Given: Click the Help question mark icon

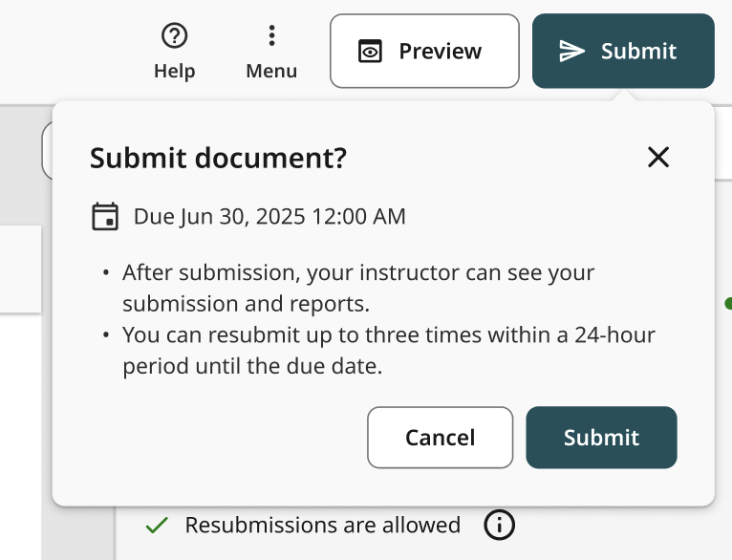Looking at the screenshot, I should (x=174, y=36).
